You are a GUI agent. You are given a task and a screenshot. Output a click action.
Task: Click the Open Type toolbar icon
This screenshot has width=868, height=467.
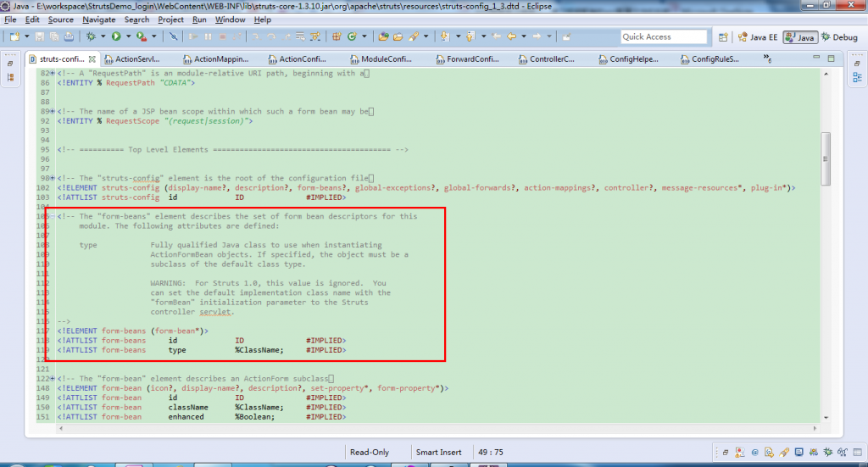[x=383, y=36]
